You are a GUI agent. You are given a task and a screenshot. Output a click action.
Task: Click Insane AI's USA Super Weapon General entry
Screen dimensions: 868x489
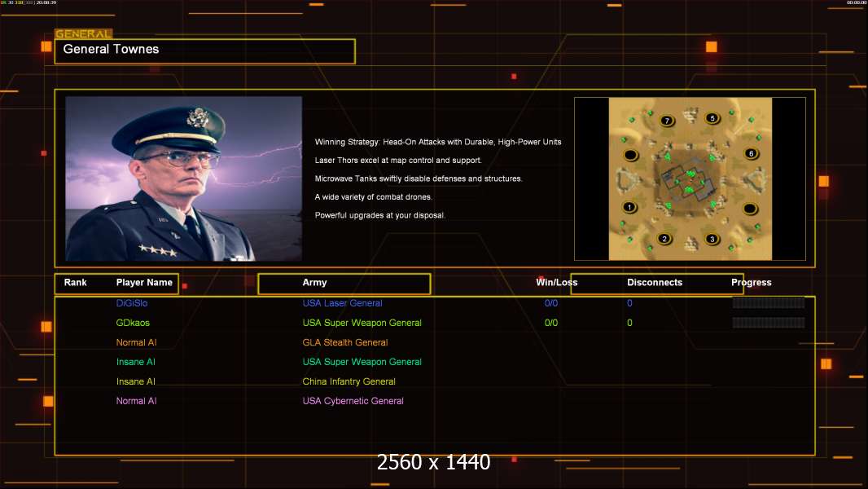(362, 362)
